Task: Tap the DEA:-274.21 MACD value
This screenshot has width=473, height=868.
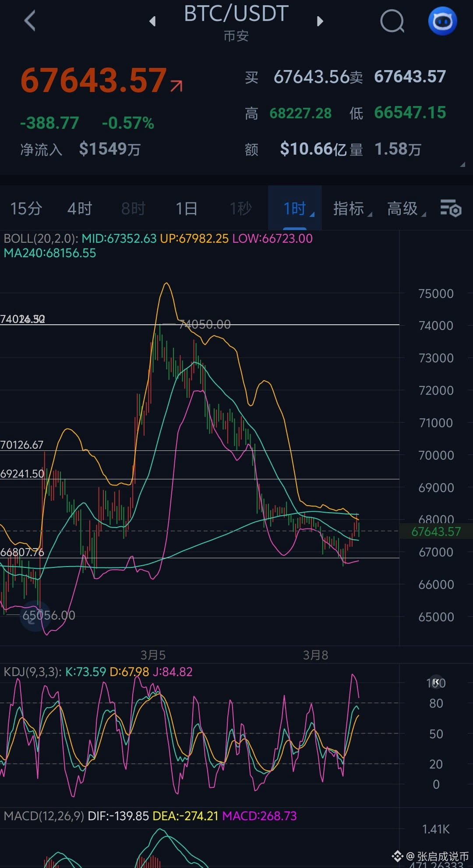Action: point(185,816)
